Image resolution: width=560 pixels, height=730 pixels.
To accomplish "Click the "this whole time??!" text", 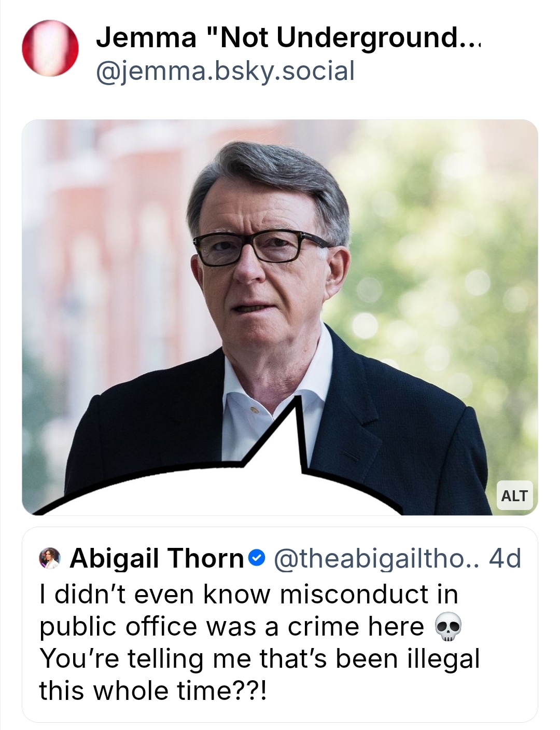I will point(153,691).
